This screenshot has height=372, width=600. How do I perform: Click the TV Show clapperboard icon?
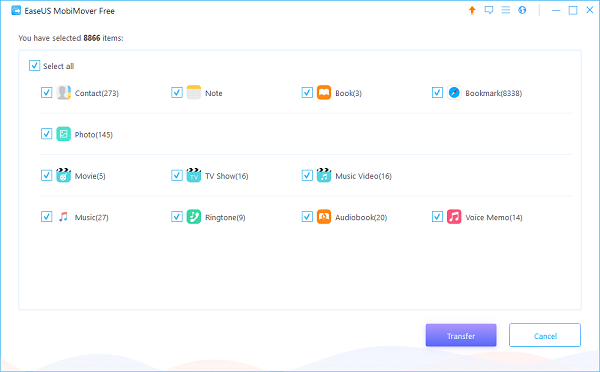pos(194,175)
